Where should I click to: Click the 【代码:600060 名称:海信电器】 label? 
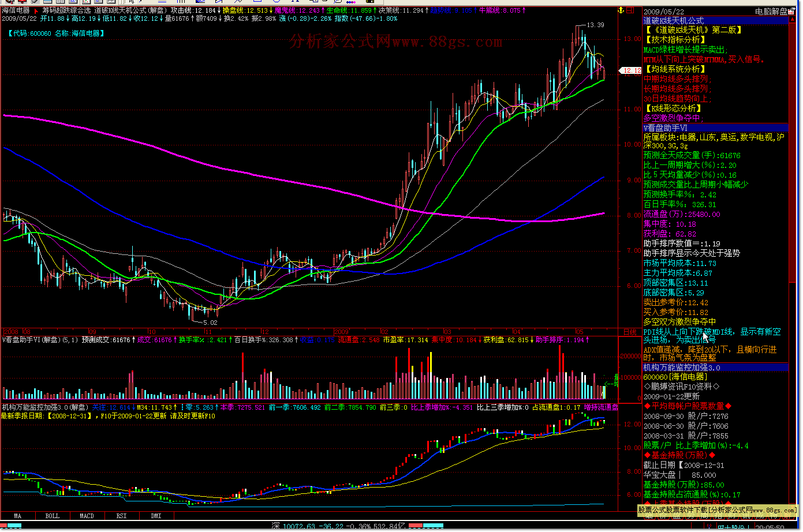(x=57, y=33)
